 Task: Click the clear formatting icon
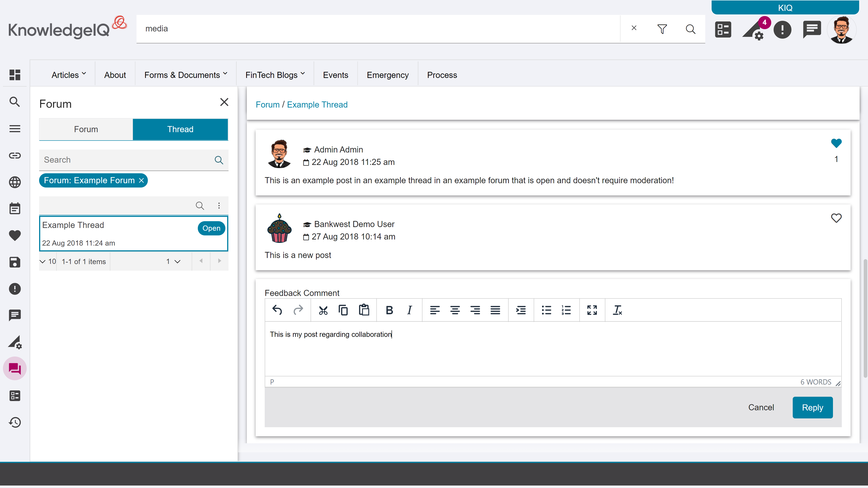click(617, 310)
